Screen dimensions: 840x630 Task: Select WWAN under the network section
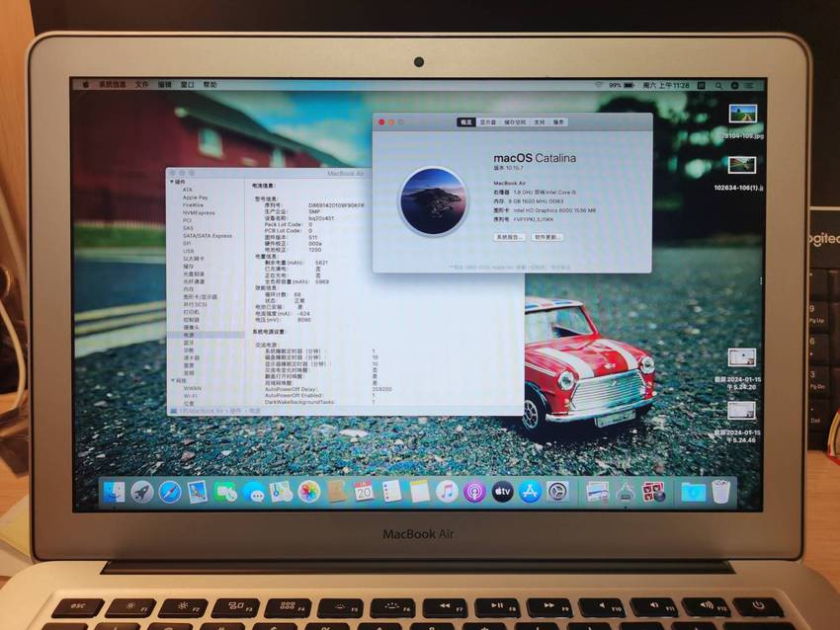(193, 389)
